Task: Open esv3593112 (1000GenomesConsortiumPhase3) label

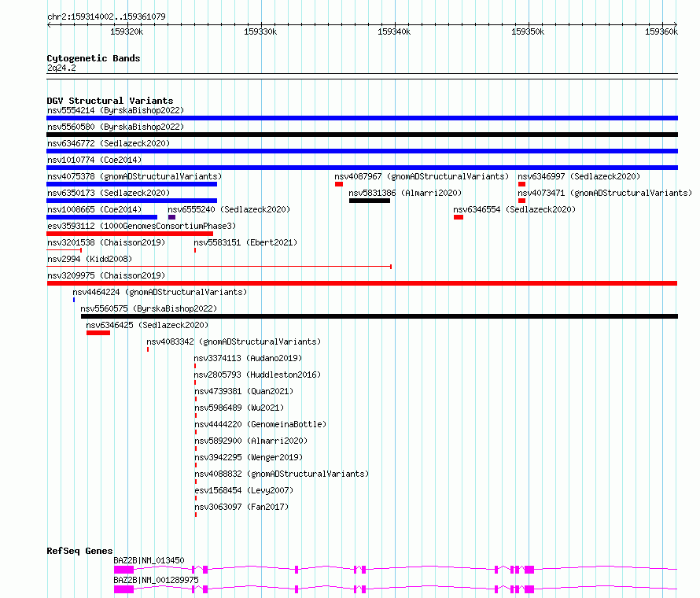Action: [x=142, y=226]
